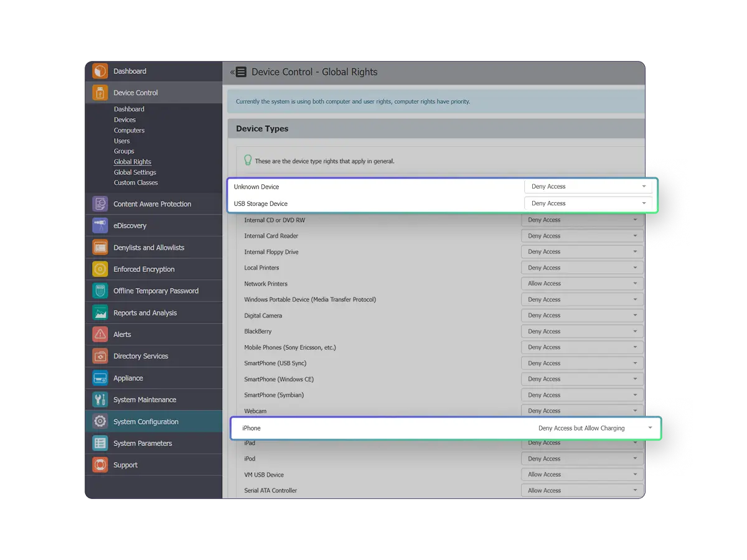Click the Dashboard sidebar icon
Viewport: 747px width, 560px height.
tap(100, 71)
